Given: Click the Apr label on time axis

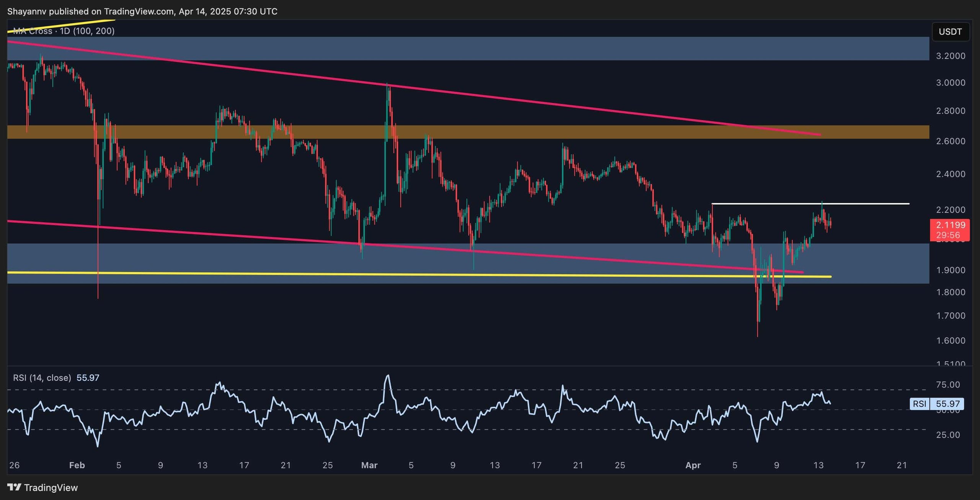Looking at the screenshot, I should (x=693, y=465).
